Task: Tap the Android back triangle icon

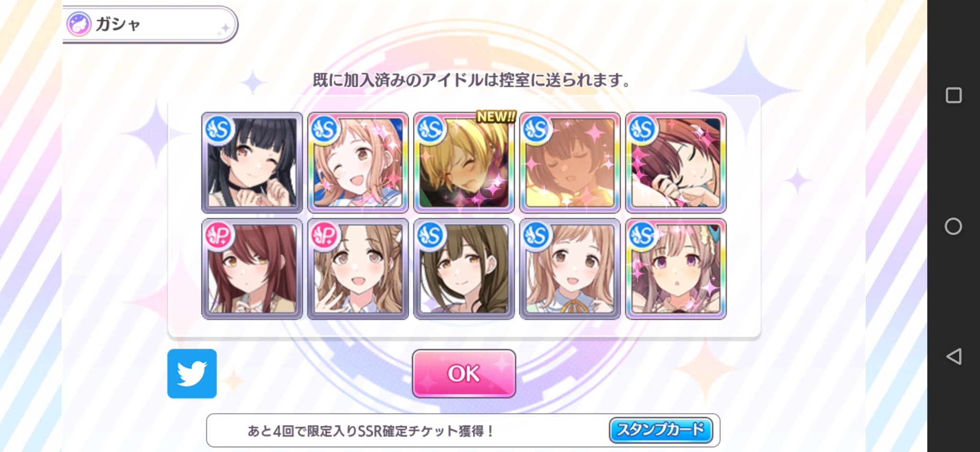Action: point(953,356)
